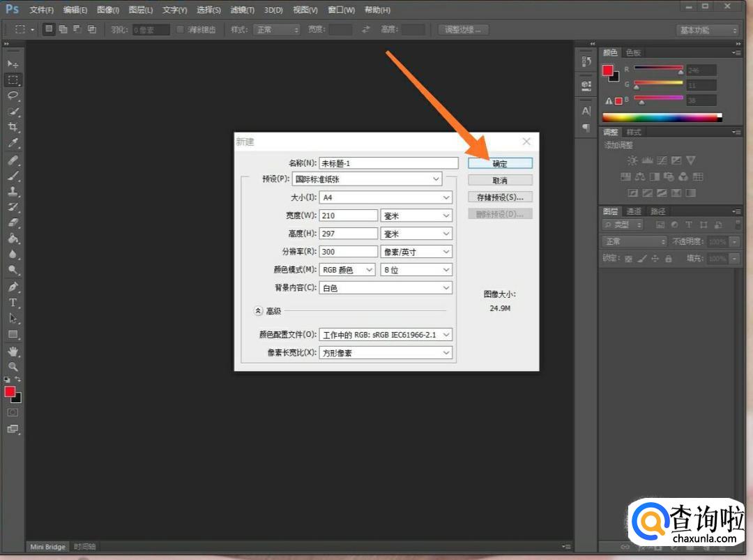Image resolution: width=753 pixels, height=560 pixels.
Task: Select the Lasso tool
Action: (x=13, y=96)
